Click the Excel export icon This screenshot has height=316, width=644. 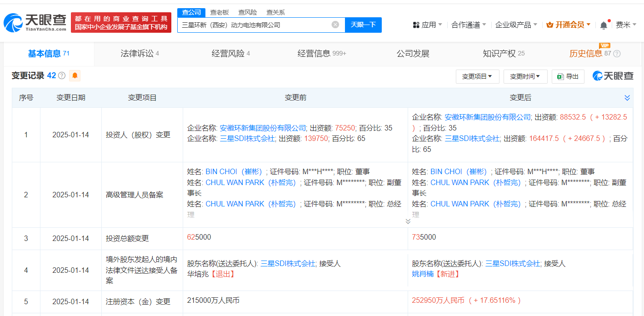(x=561, y=76)
